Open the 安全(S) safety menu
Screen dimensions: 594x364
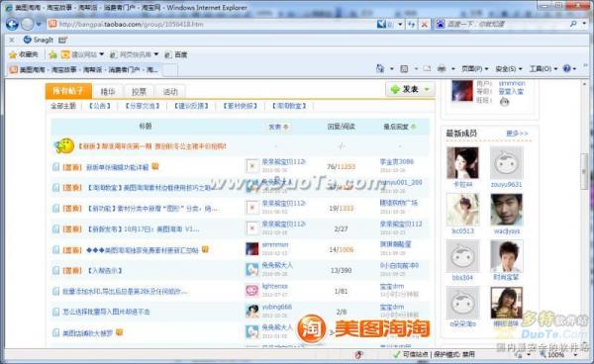509,69
